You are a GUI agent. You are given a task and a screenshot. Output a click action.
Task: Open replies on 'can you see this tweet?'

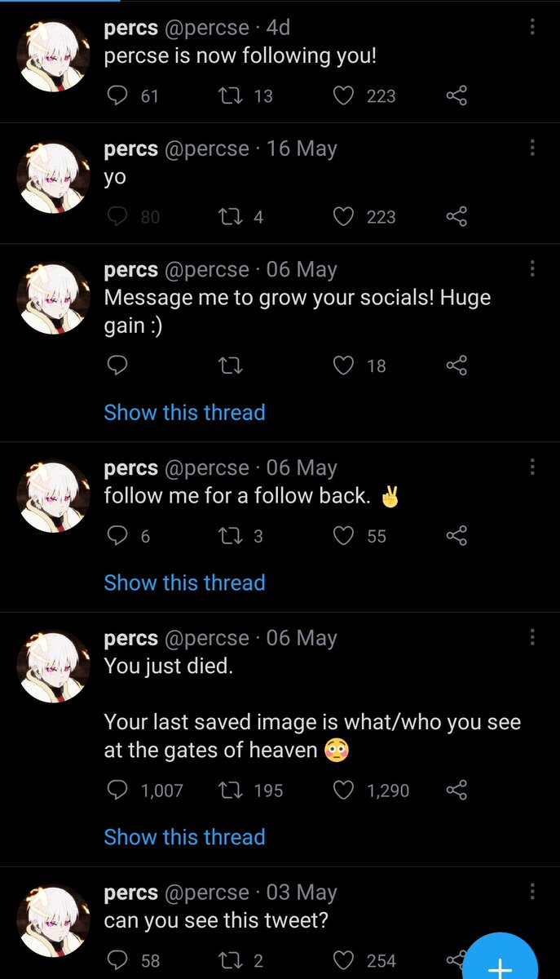tap(118, 961)
